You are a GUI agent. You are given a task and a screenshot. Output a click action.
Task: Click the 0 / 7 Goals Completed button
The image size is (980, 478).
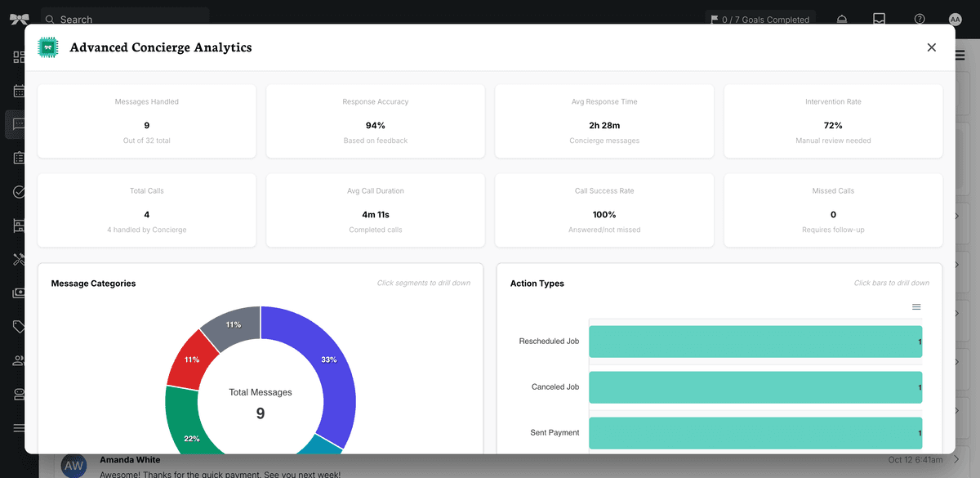click(759, 19)
